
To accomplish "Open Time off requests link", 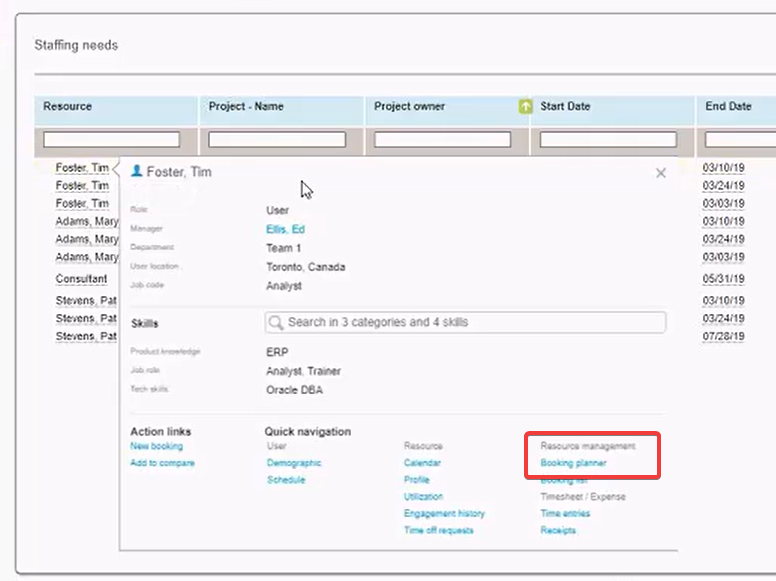I will [x=438, y=531].
